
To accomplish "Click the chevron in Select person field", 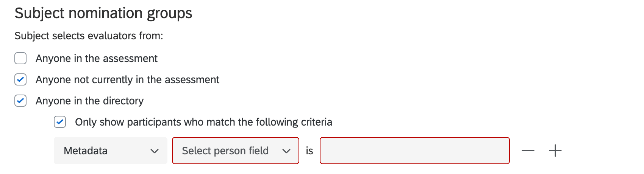I will (x=286, y=151).
